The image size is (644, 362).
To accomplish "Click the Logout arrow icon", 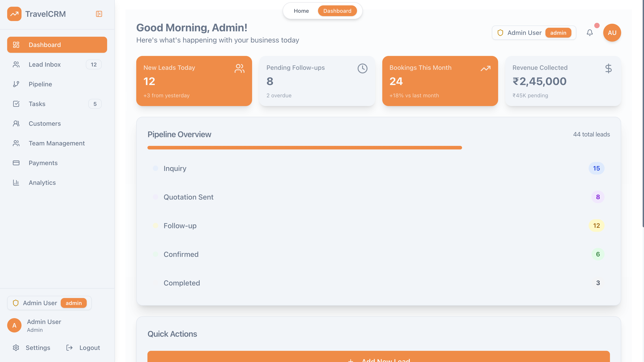I will (69, 347).
